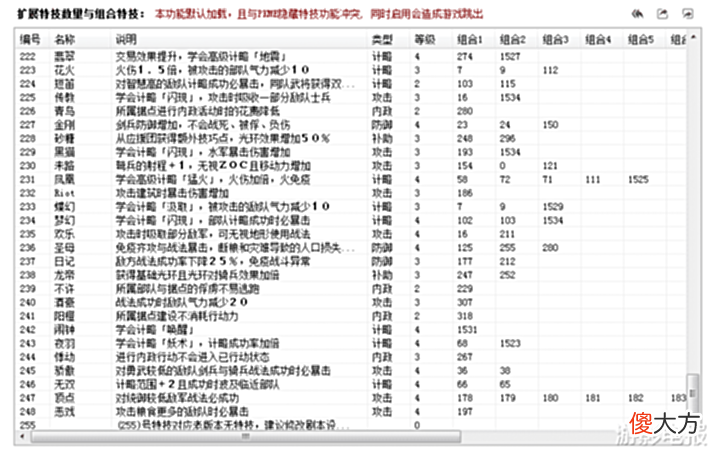Click the 内政 type cell in row 226
719x461 pixels.
(382, 111)
